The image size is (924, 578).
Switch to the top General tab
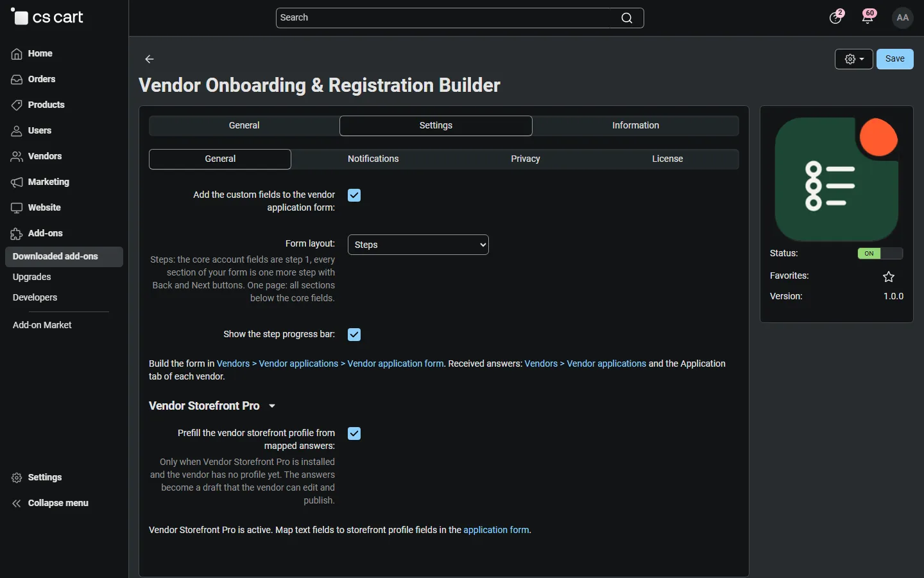(244, 126)
